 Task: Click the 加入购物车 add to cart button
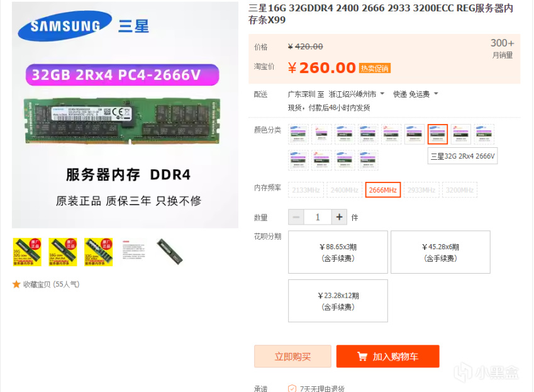pos(388,356)
